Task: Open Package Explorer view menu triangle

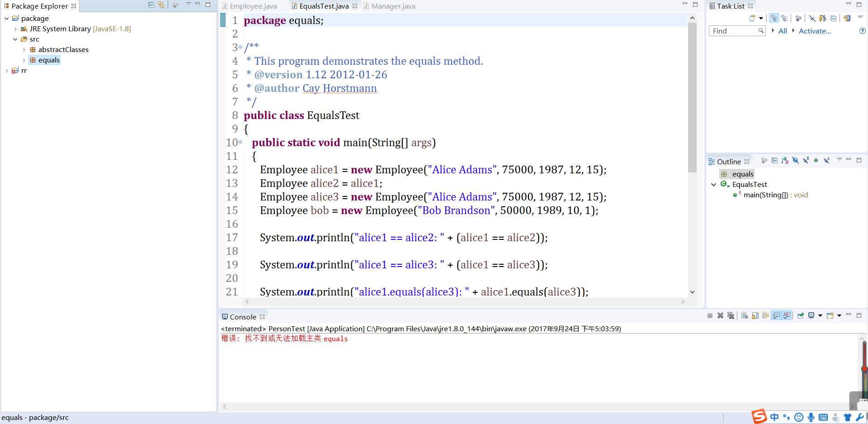Action: coord(189,4)
